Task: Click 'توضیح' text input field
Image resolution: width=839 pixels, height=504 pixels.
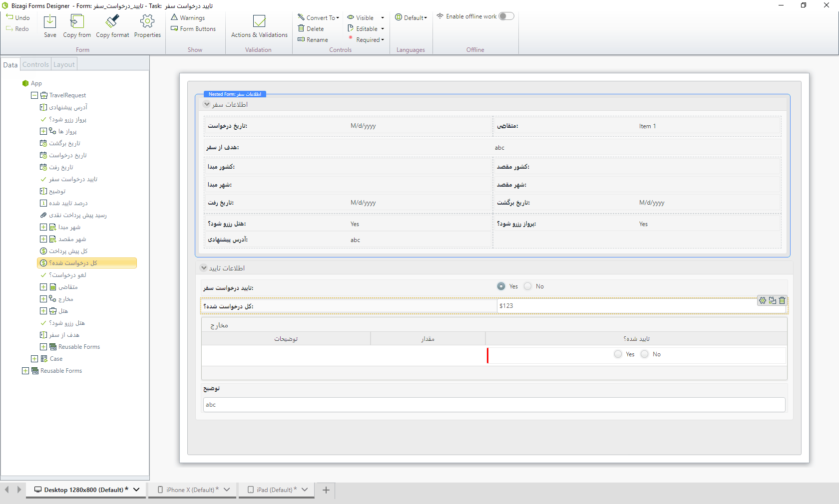Action: (494, 405)
